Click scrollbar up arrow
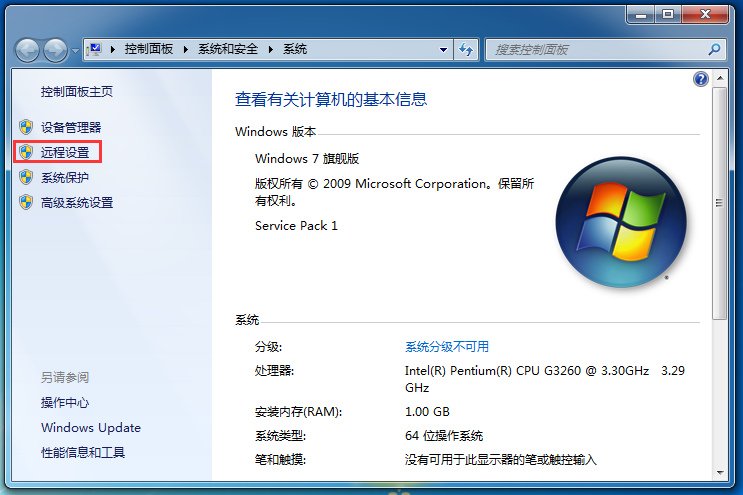 tap(720, 78)
